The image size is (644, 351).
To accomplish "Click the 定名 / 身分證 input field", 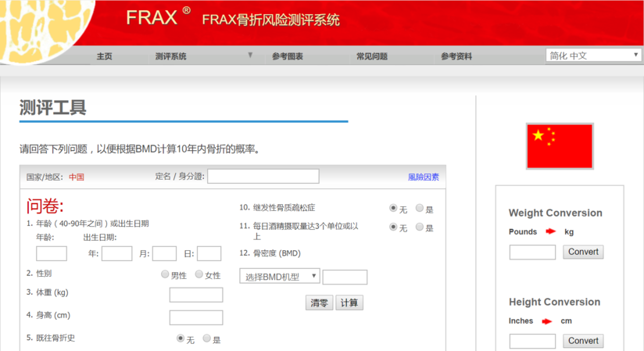I will (x=263, y=177).
